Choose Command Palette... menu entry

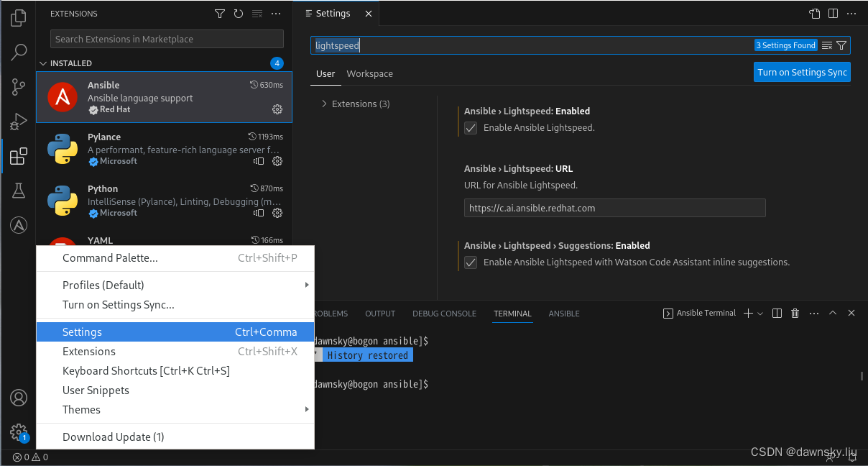click(175, 258)
